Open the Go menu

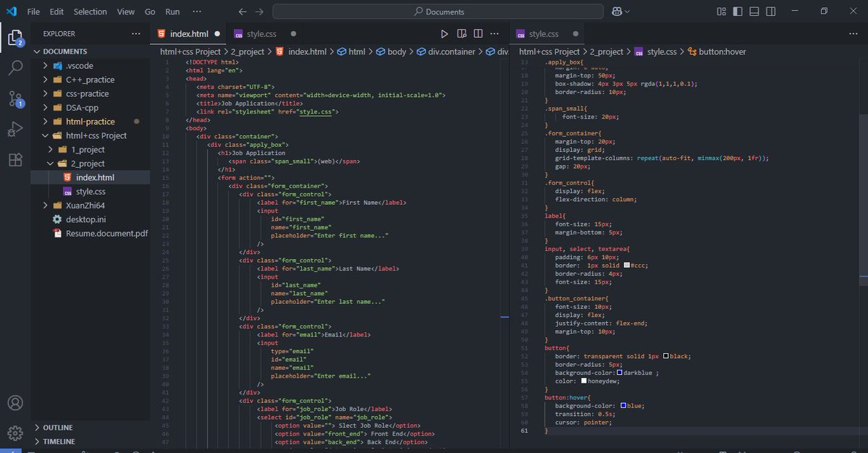pos(150,12)
